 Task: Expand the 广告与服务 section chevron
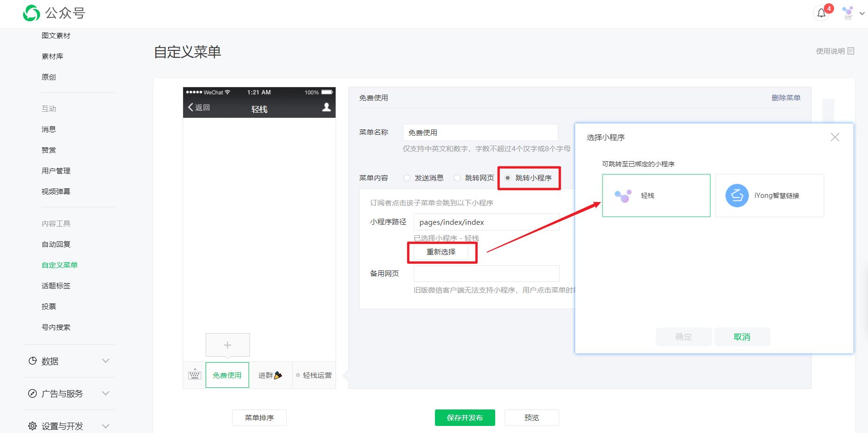click(x=106, y=393)
